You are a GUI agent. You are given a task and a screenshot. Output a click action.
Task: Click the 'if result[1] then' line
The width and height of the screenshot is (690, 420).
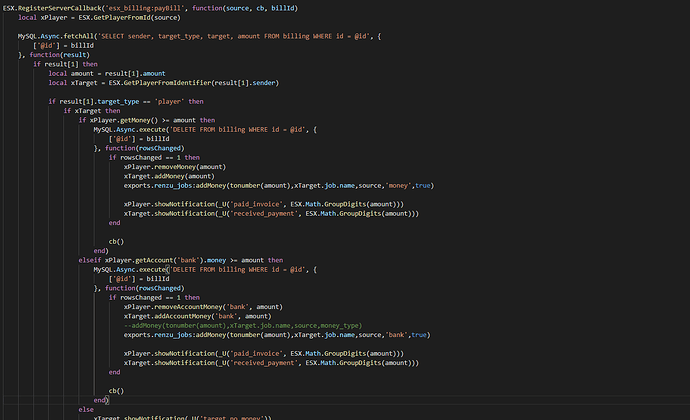(65, 64)
